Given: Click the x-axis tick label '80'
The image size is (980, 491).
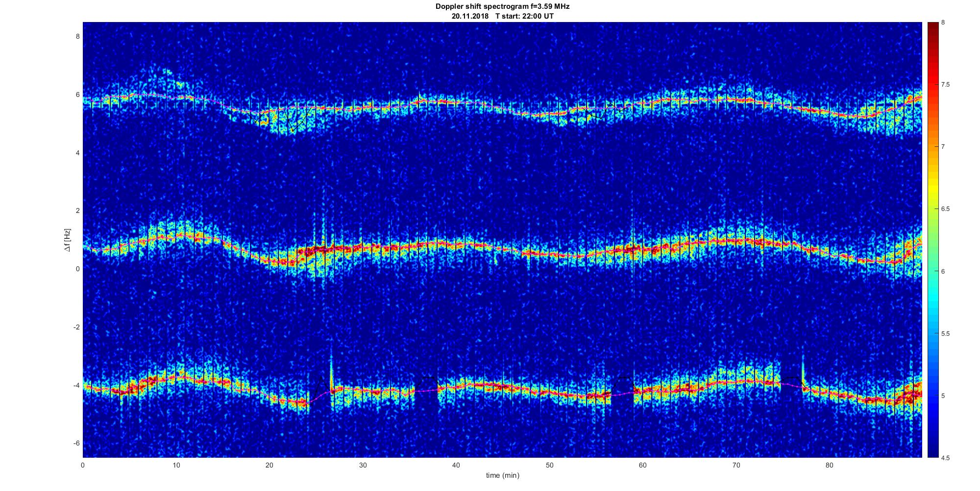Looking at the screenshot, I should click(830, 465).
